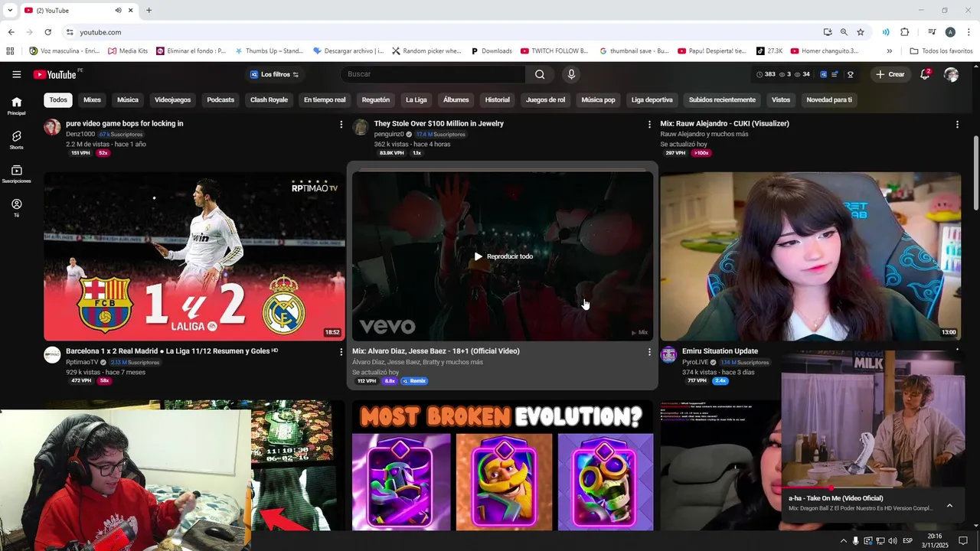Expand the a-ha Take On Me miniplayer
Screen dimensions: 980x551
coord(949,505)
